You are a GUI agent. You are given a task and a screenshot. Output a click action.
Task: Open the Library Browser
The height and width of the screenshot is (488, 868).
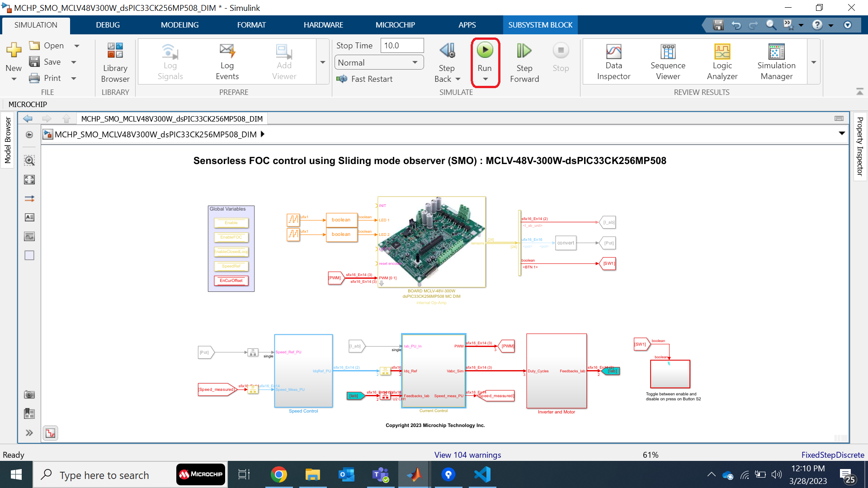[x=115, y=62]
